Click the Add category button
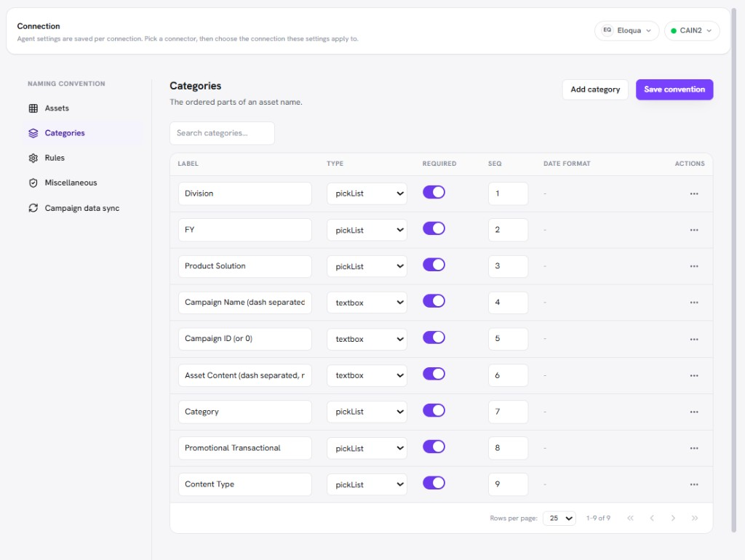The width and height of the screenshot is (745, 560). [595, 89]
